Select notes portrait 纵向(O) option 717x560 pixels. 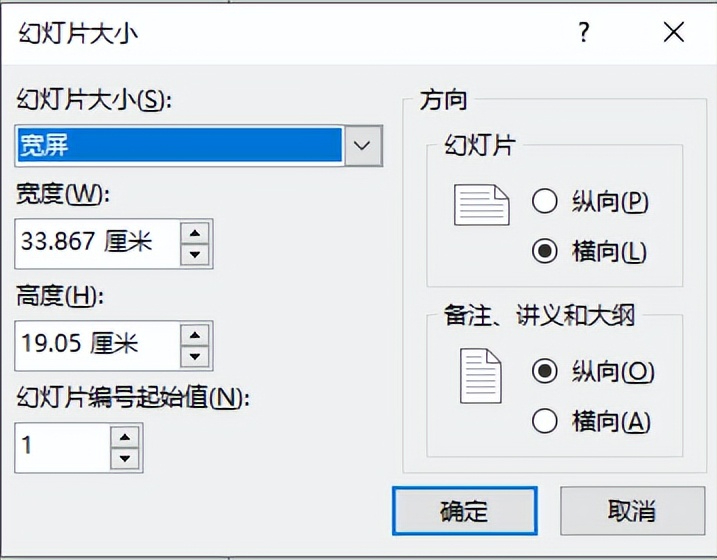(593, 371)
